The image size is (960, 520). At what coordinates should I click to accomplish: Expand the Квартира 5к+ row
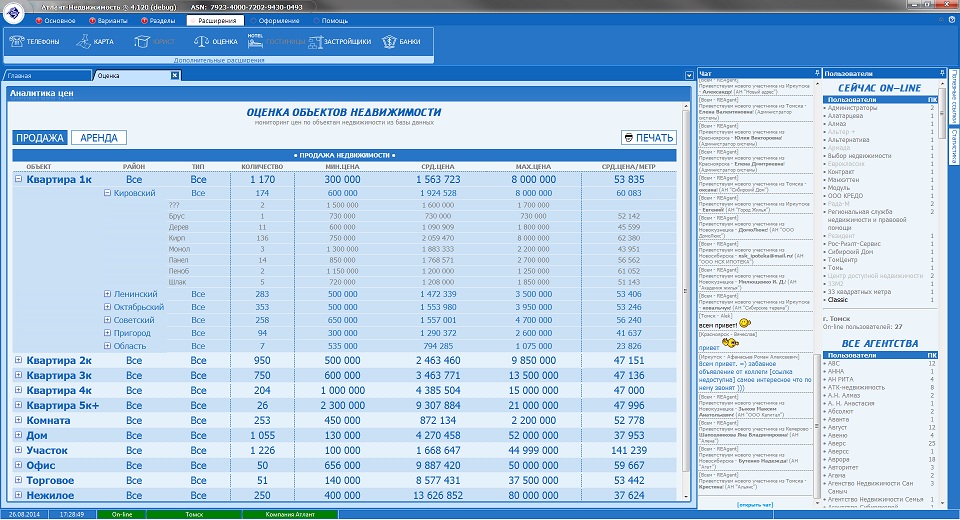pos(18,405)
